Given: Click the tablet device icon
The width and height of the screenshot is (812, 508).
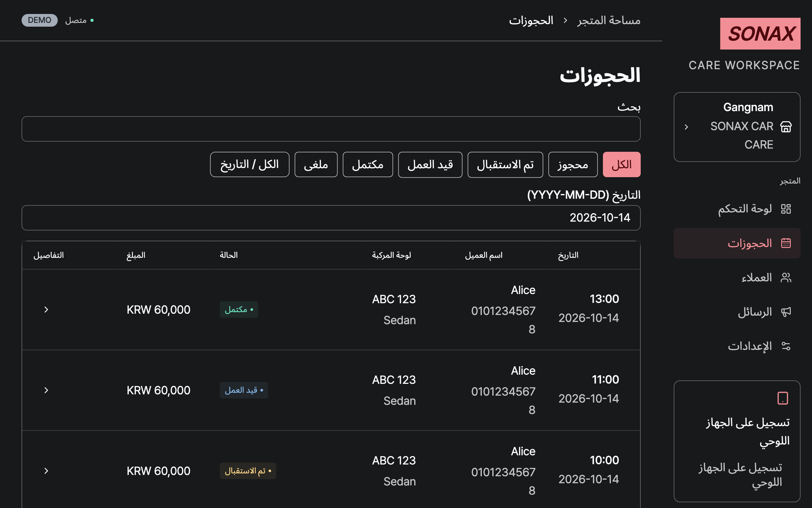Looking at the screenshot, I should click(x=783, y=398).
